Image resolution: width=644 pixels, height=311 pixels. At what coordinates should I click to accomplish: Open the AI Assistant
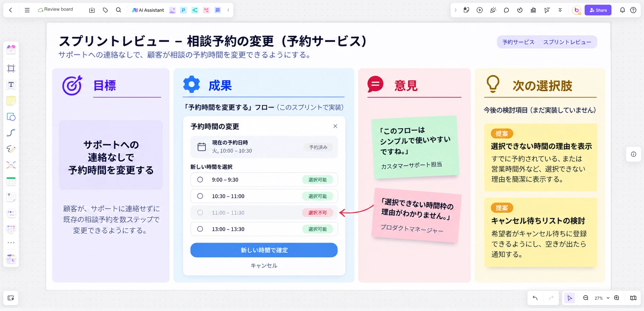click(x=148, y=10)
